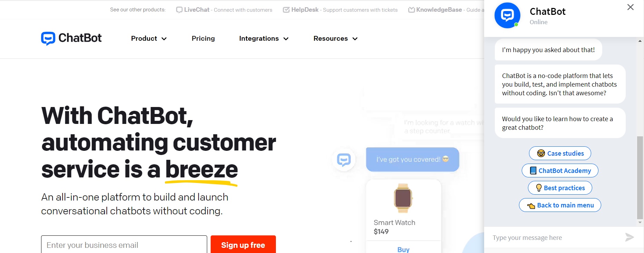Dismiss the chat widget with the X

point(630,7)
